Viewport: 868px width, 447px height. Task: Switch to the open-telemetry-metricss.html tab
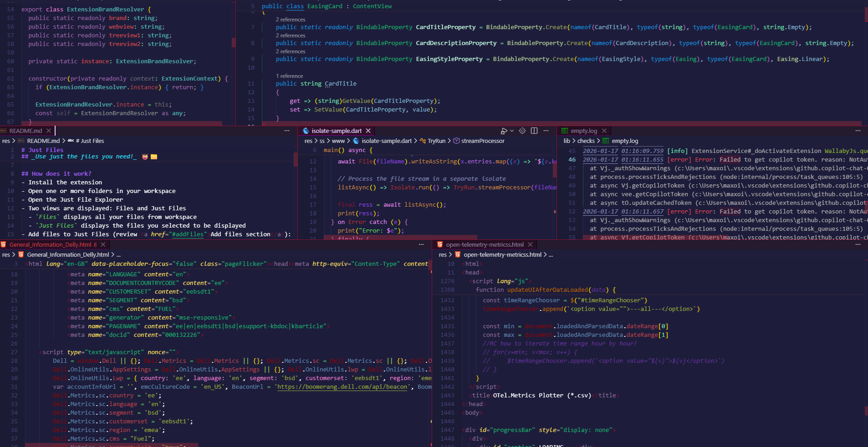[x=485, y=245]
